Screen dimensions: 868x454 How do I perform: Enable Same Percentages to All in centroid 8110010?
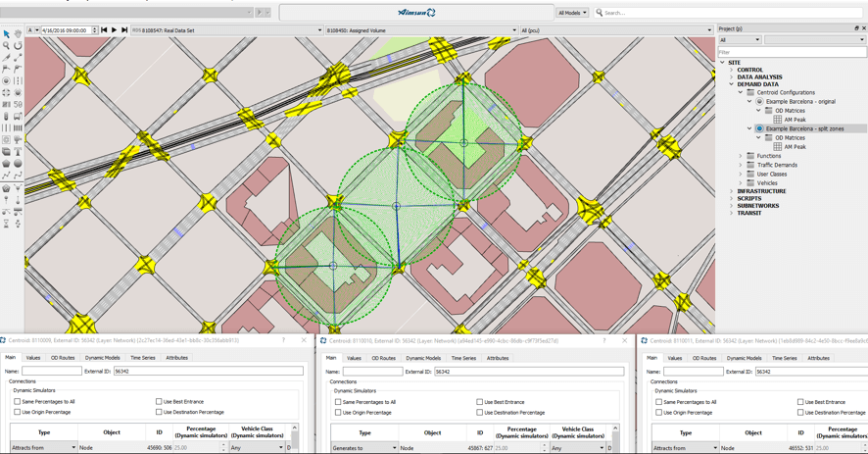coord(338,402)
